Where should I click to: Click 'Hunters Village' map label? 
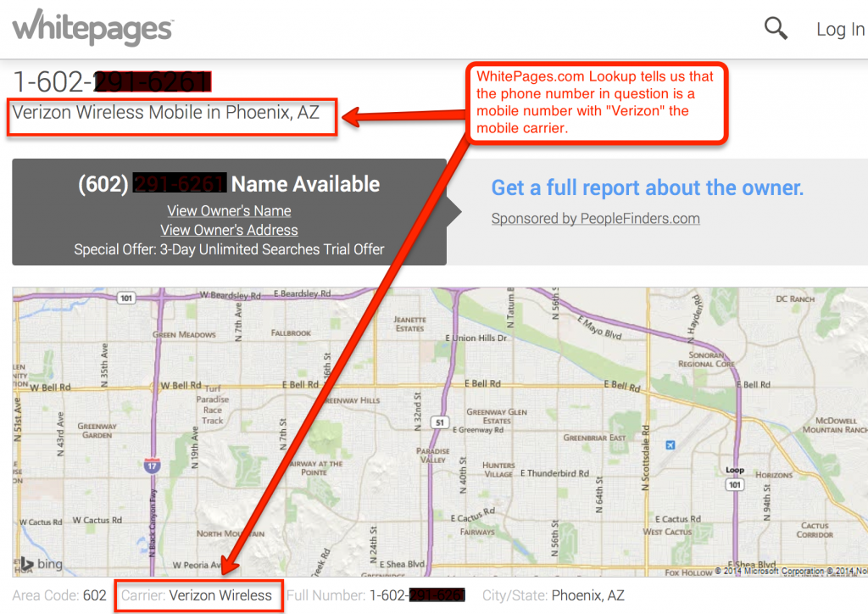498,470
